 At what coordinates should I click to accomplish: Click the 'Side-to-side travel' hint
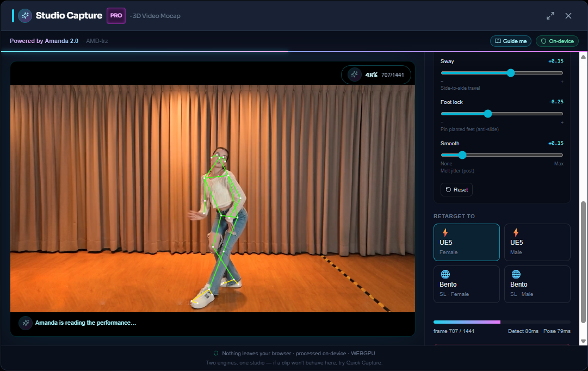pyautogui.click(x=460, y=88)
